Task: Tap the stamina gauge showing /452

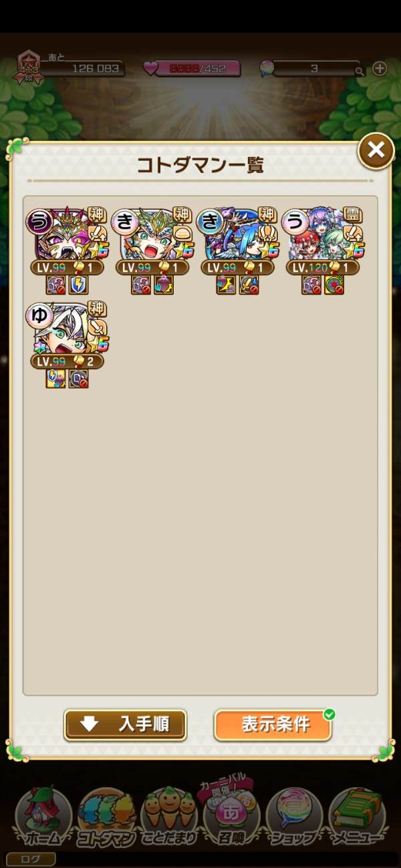Action: coord(190,67)
